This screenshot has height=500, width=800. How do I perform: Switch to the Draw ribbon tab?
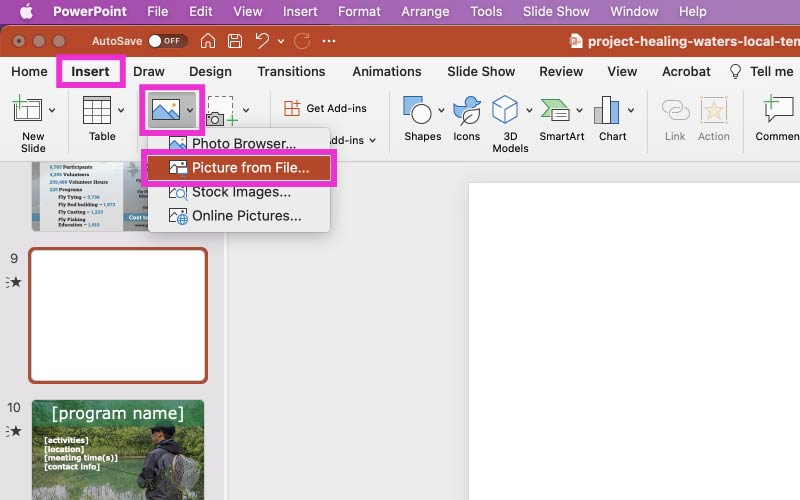pos(148,71)
